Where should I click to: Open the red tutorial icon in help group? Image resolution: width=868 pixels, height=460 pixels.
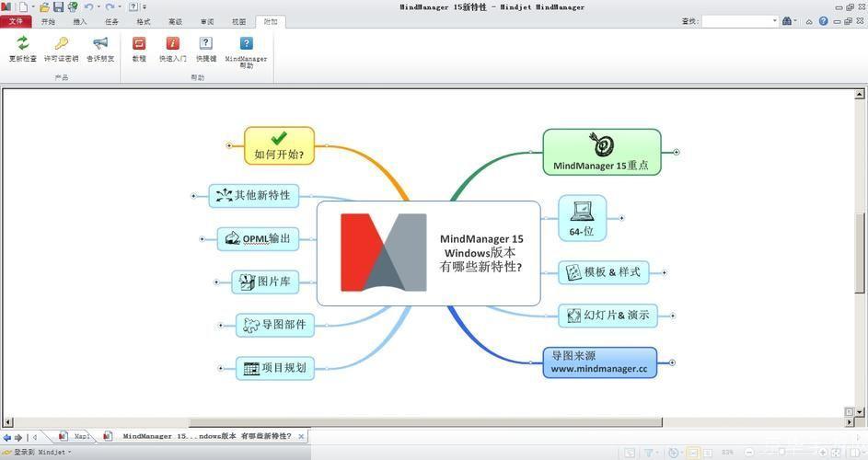click(139, 43)
